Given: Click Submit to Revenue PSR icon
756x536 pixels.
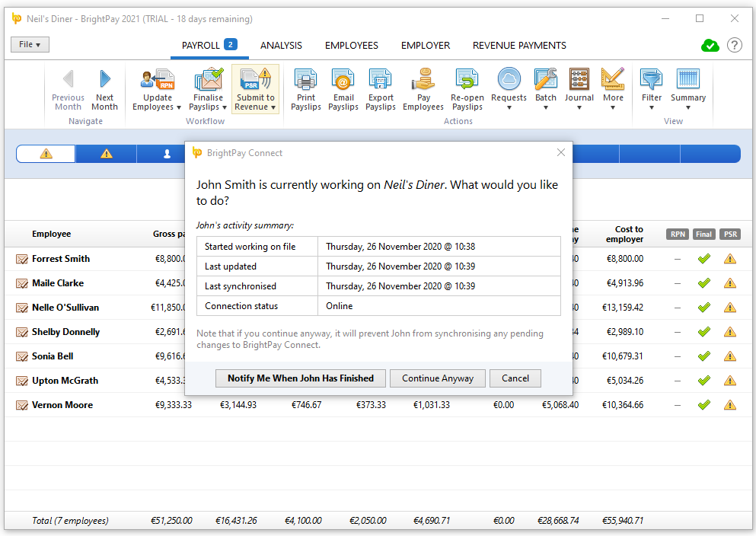Looking at the screenshot, I should 256,79.
